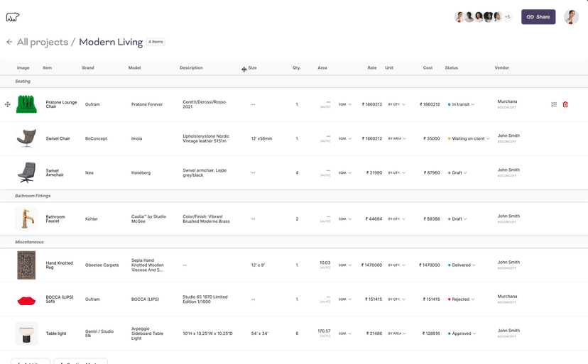Click the Pratone Forever model cell
This screenshot has height=364, width=588.
pyautogui.click(x=147, y=104)
